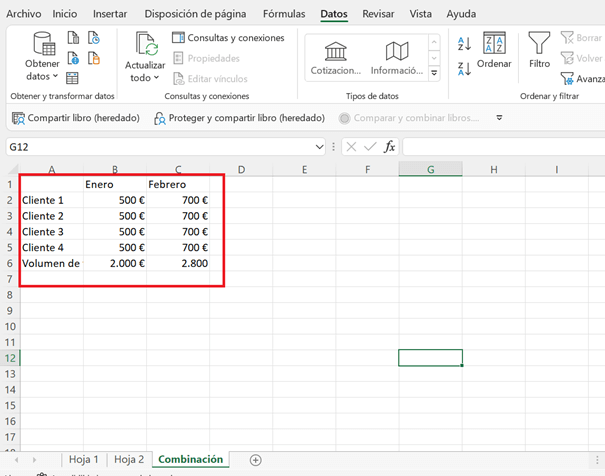The height and width of the screenshot is (476, 605).
Task: Open the Ordenar sort dialog
Action: tap(494, 50)
